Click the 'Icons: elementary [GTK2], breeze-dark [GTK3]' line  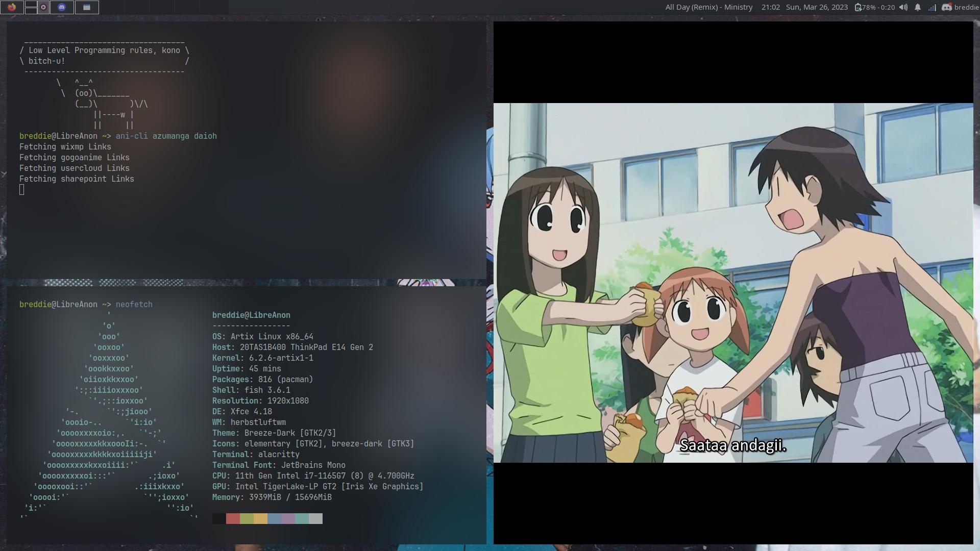pyautogui.click(x=313, y=444)
